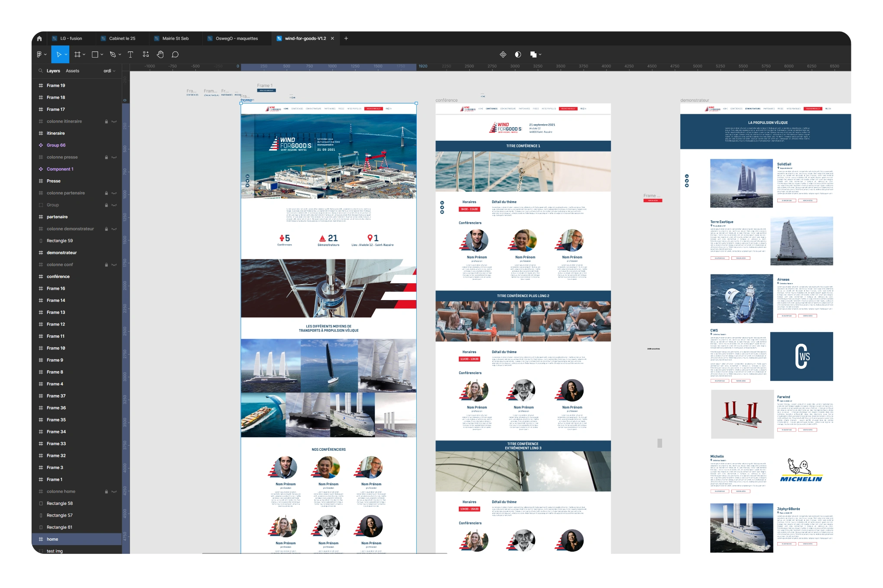Click lock icon on colonne itineraire layer
Viewport: 883px width, 588px height.
[106, 122]
